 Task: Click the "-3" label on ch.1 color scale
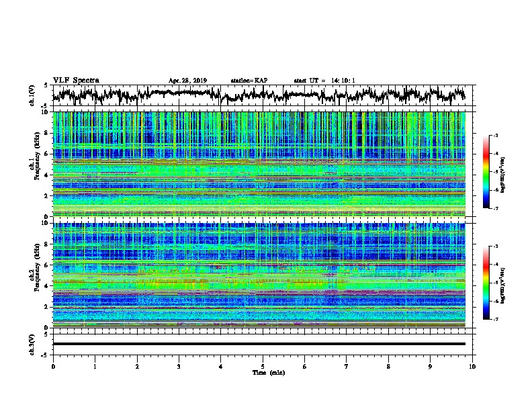(x=495, y=136)
